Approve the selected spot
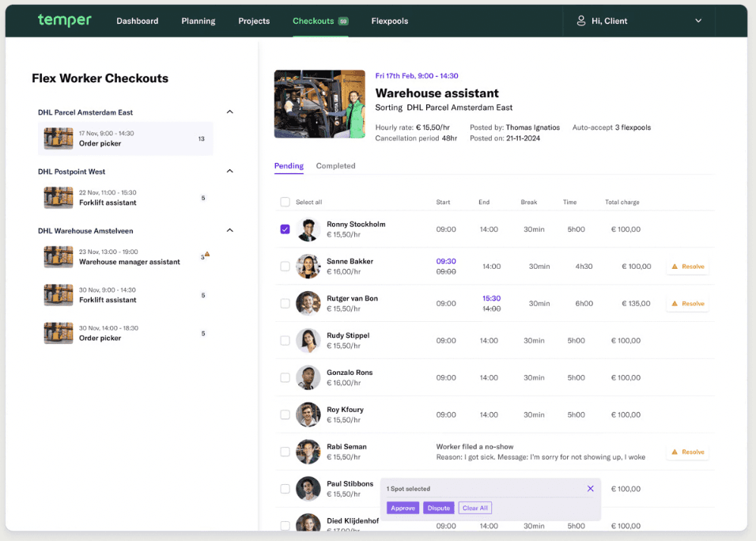 click(403, 509)
